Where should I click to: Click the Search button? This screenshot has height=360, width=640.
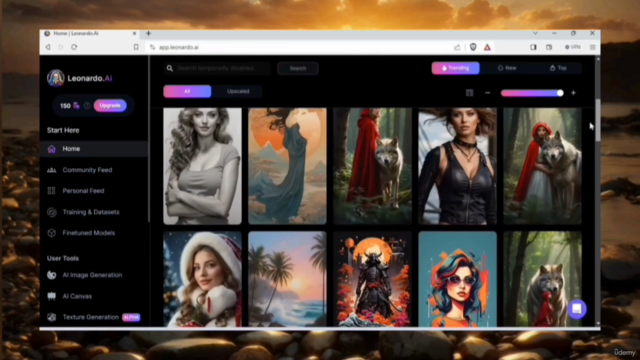coord(298,68)
